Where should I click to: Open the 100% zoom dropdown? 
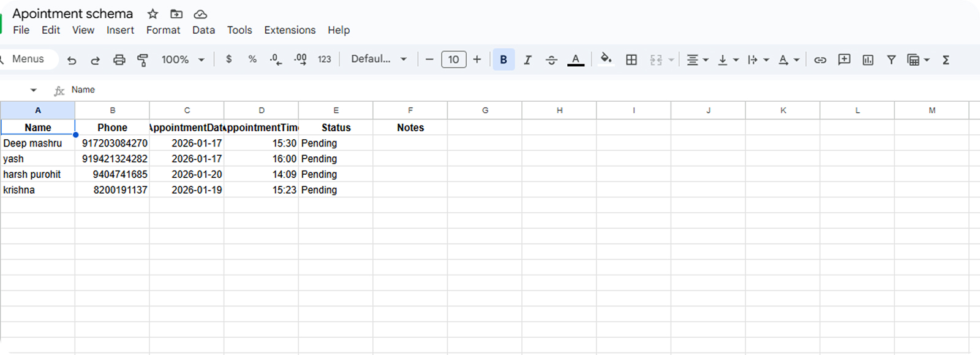(x=183, y=60)
